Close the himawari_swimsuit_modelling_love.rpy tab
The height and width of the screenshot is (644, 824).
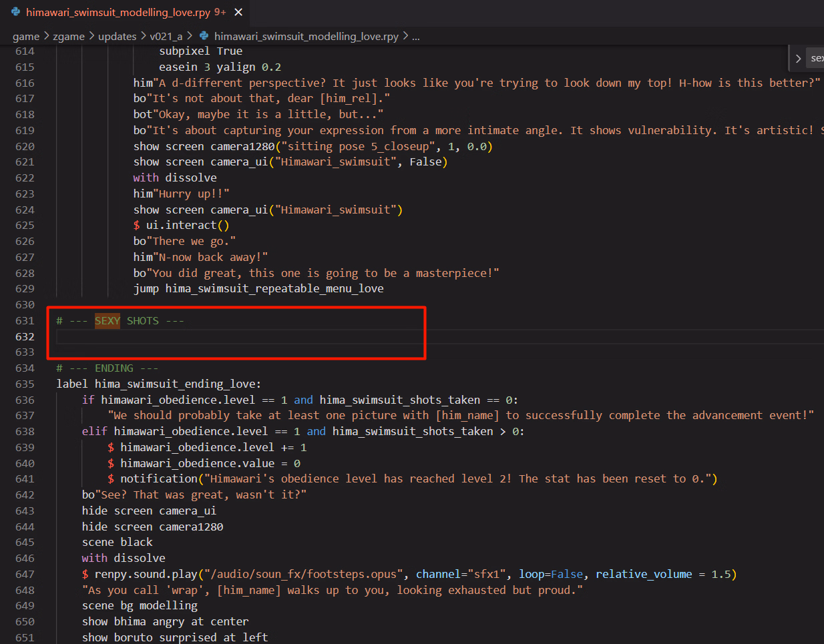click(x=238, y=12)
